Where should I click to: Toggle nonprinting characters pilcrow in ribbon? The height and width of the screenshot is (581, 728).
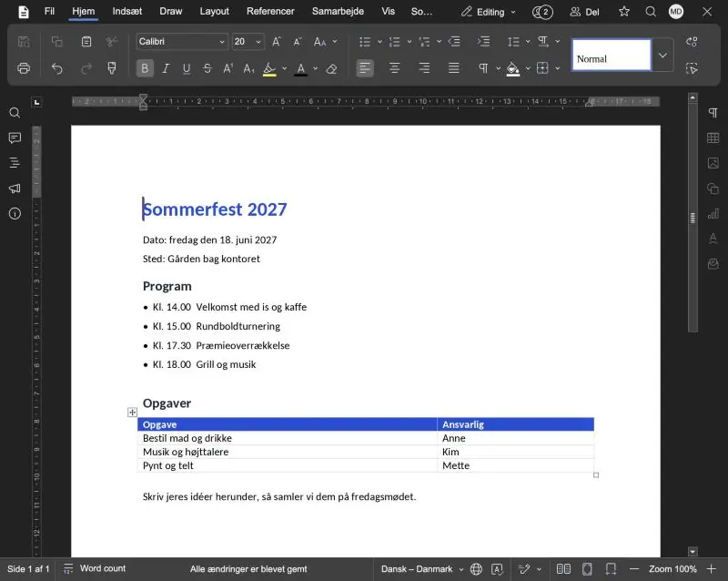pyautogui.click(x=484, y=69)
